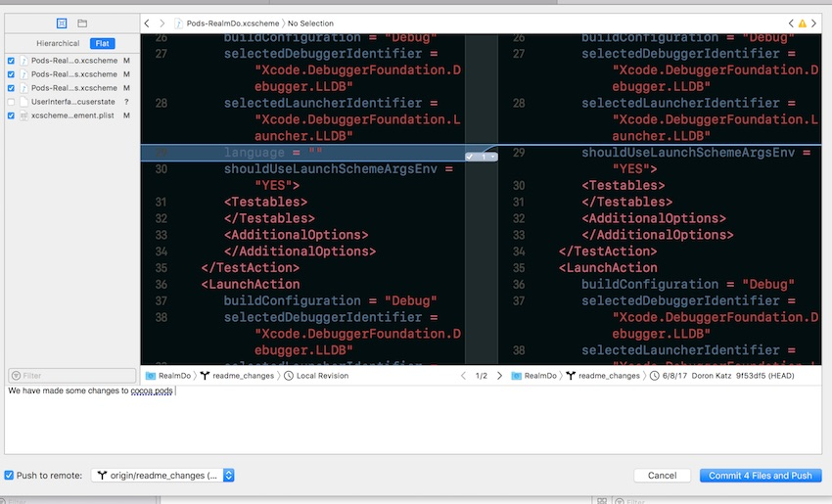
Task: Check the UserInterfa…cuserstate file checkbox
Action: click(11, 102)
